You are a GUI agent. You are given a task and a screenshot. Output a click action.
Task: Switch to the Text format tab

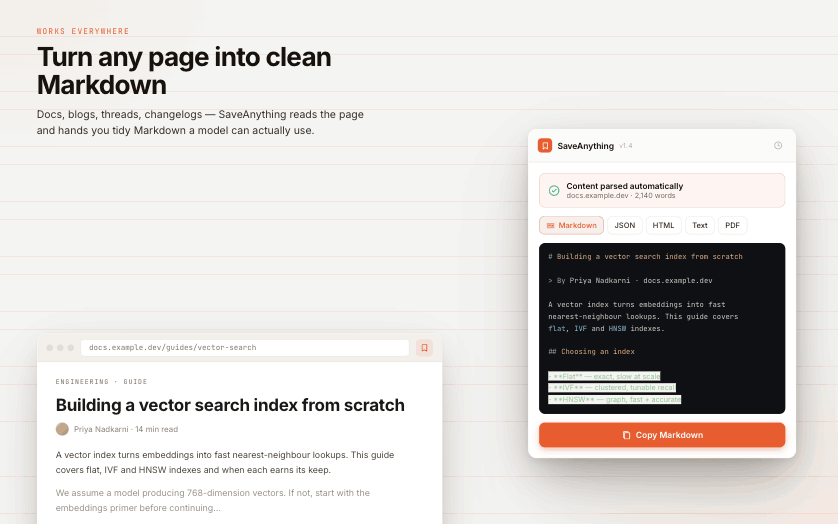pyautogui.click(x=700, y=225)
